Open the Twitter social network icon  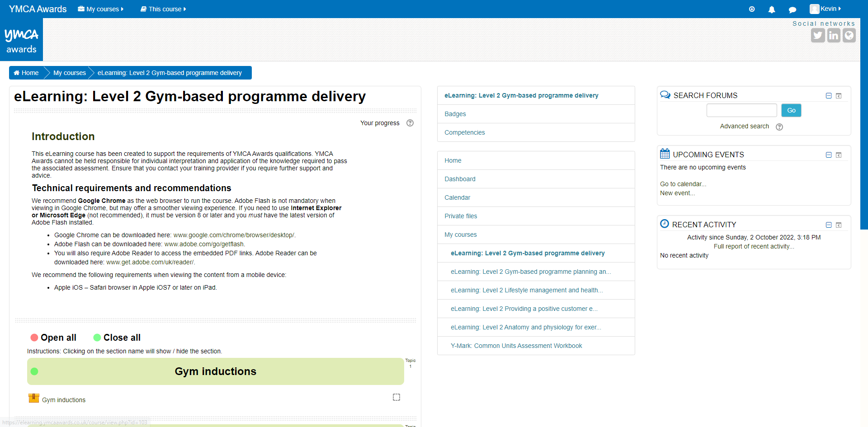pyautogui.click(x=818, y=35)
